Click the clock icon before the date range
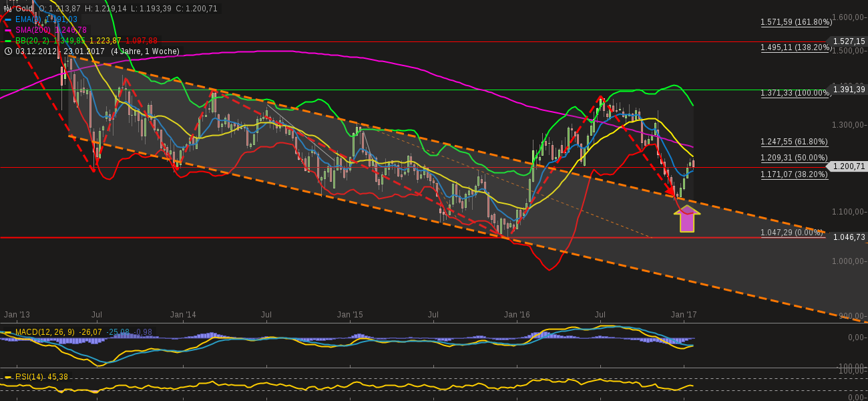The image size is (868, 401). click(8, 51)
